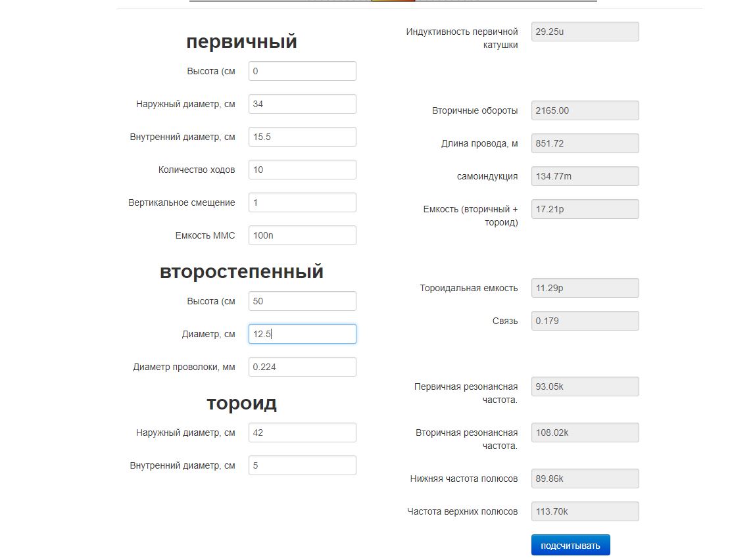
Task: Focus Диаметр проволоки, мм field
Action: (x=303, y=367)
